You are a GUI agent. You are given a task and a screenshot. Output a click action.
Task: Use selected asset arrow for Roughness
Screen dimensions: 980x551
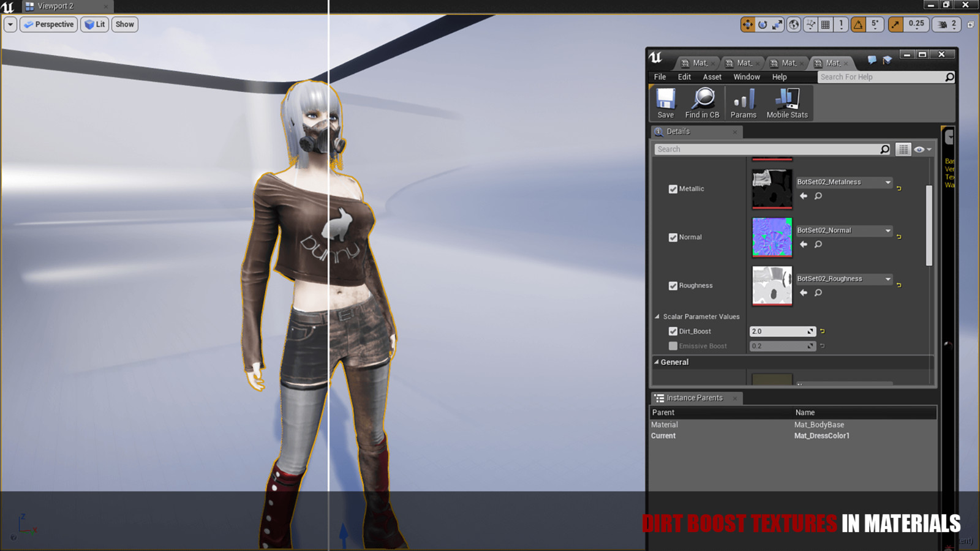[804, 293]
